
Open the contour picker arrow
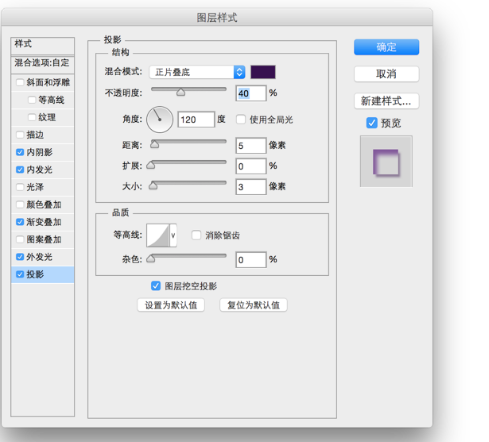pos(173,235)
